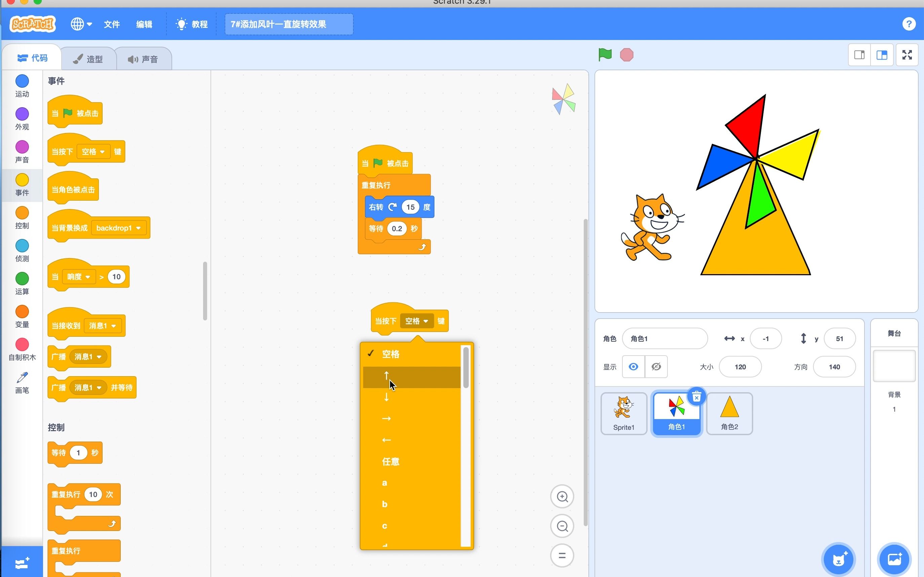Viewport: 924px width, 577px height.
Task: Switch to small stage layout
Action: tap(859, 55)
